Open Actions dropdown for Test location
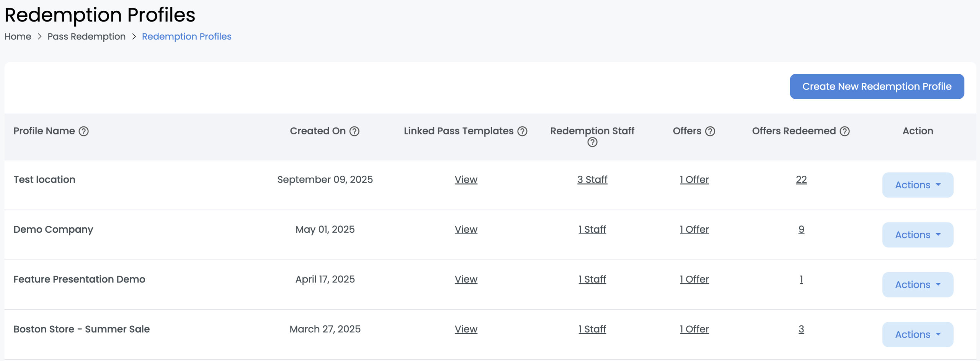 pyautogui.click(x=917, y=185)
